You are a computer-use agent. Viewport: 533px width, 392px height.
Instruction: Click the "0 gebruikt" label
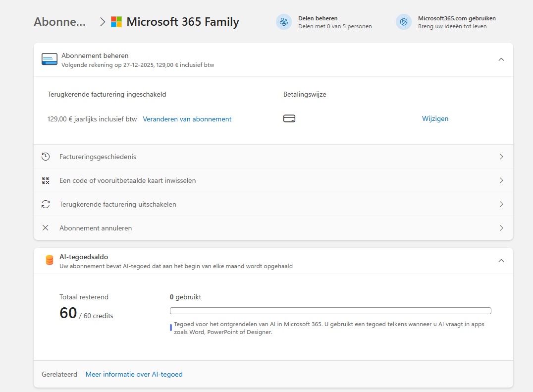[x=185, y=297]
